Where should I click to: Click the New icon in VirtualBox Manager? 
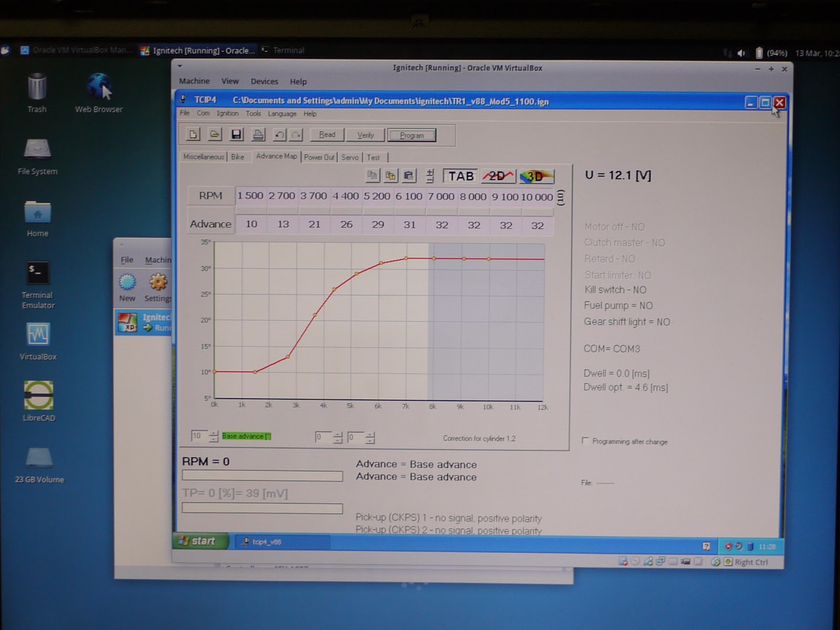pos(127,288)
